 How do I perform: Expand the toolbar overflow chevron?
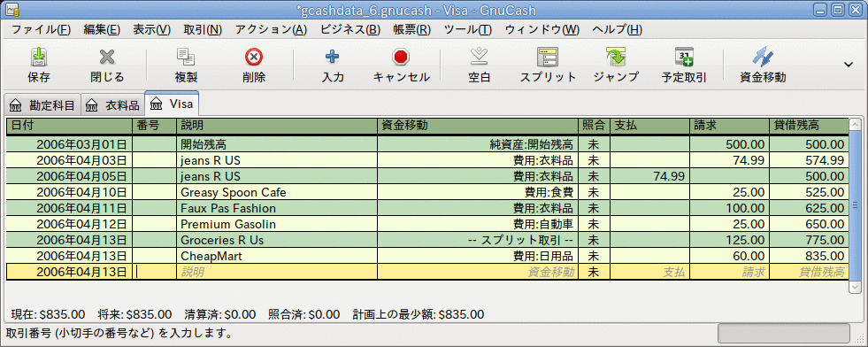click(848, 65)
